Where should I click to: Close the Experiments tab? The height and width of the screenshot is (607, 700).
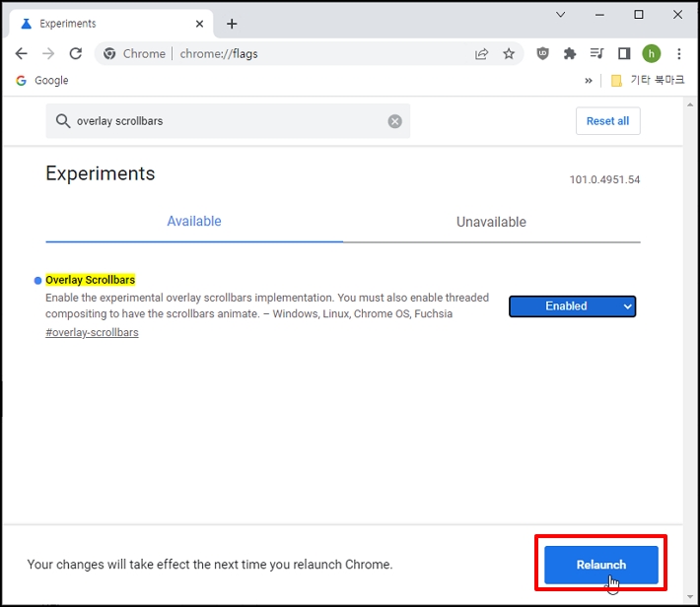click(x=199, y=24)
